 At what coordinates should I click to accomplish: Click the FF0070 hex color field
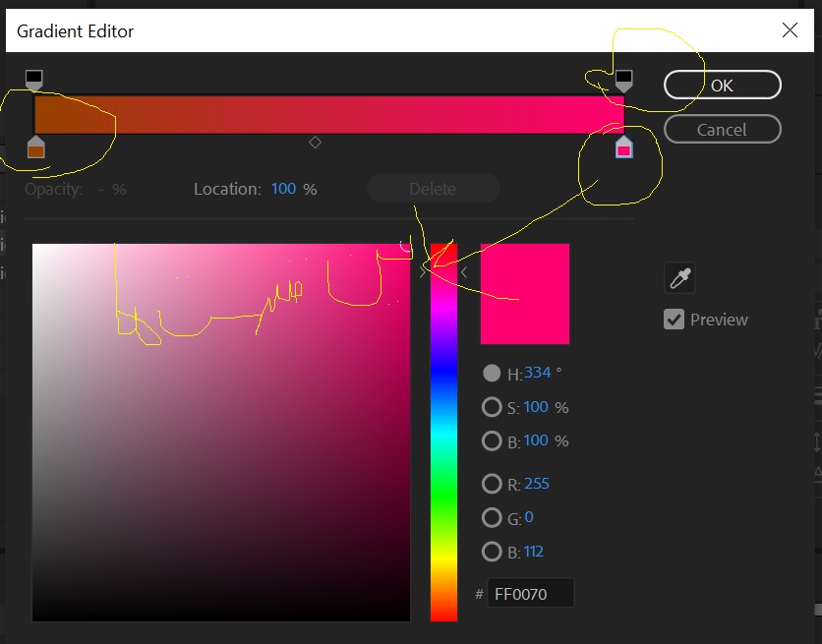(531, 594)
